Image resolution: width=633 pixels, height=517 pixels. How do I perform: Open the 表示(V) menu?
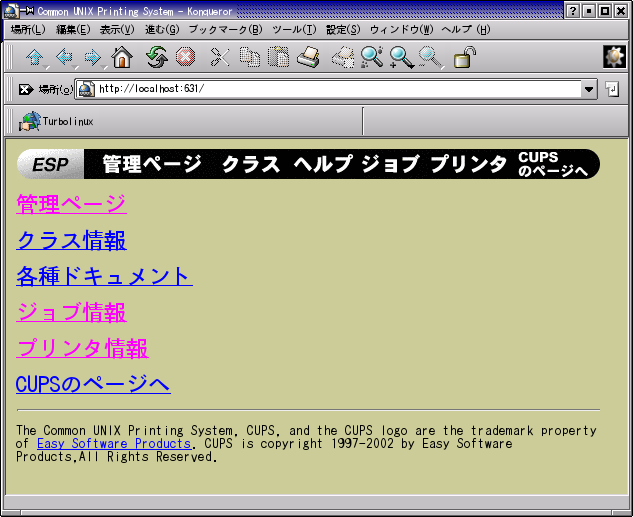pos(117,29)
